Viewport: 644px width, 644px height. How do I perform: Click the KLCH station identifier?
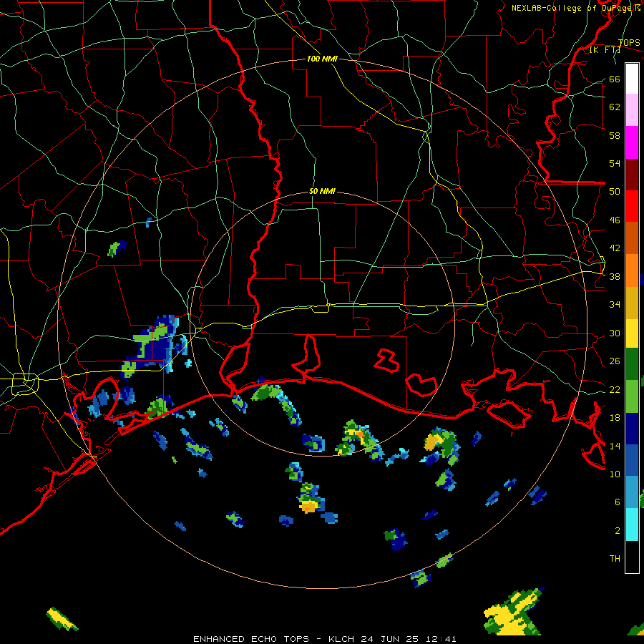coord(343,639)
